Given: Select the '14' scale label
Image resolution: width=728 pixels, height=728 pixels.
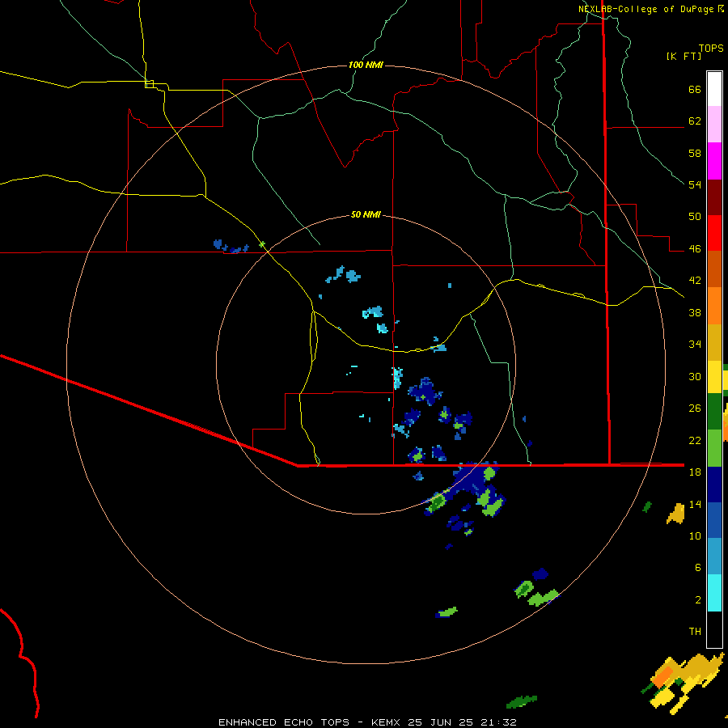Looking at the screenshot, I should tap(695, 504).
